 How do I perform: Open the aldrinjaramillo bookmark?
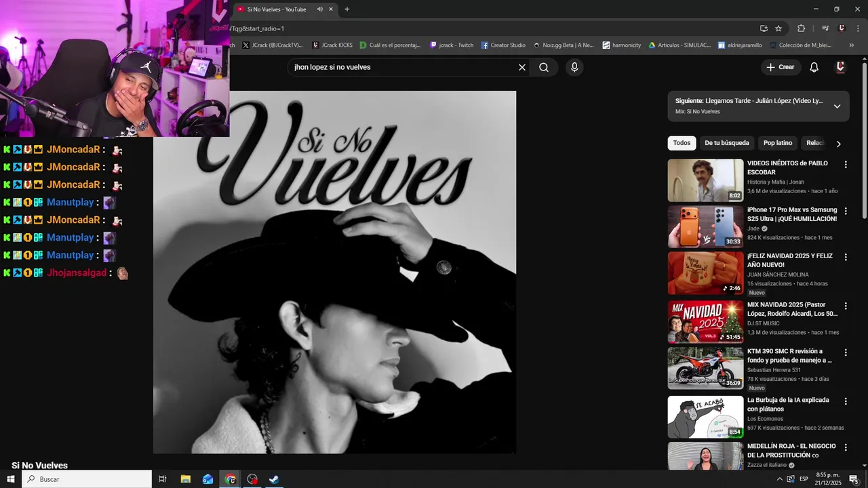pos(740,45)
